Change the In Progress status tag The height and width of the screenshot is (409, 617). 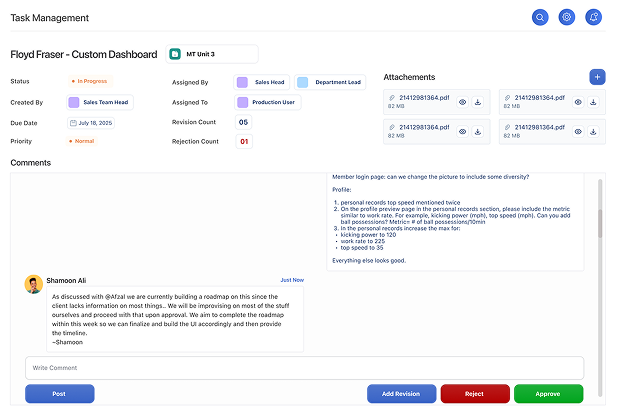click(x=90, y=81)
